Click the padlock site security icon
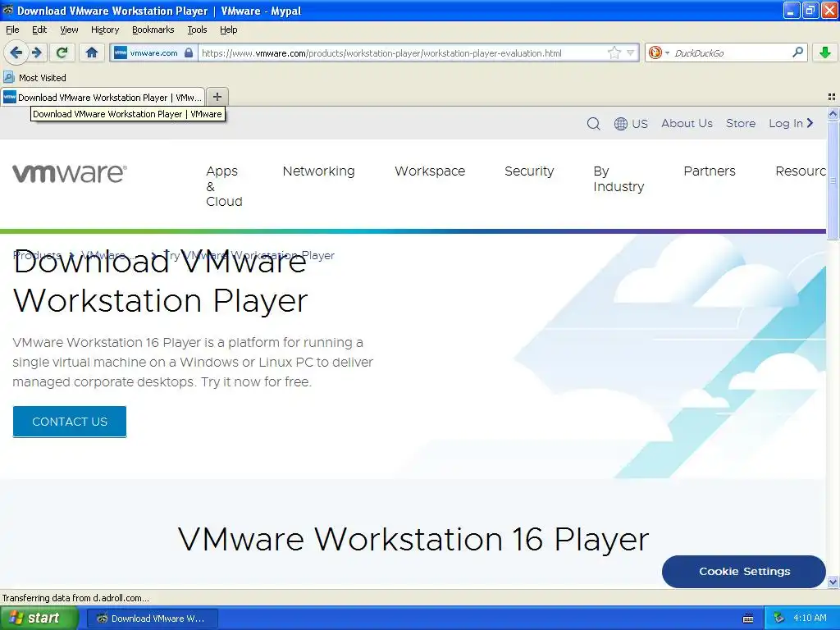840x630 pixels. tap(188, 53)
